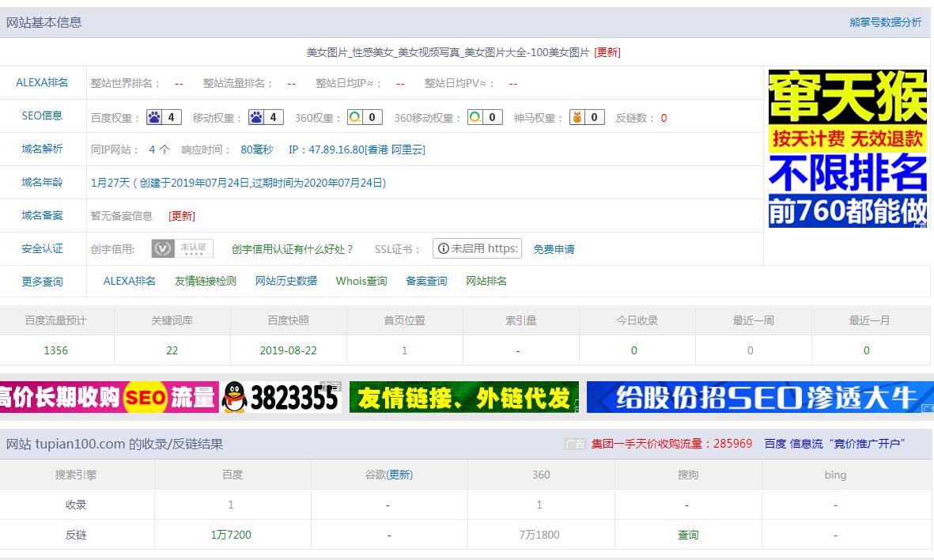The image size is (934, 560).
Task: Click the 360 weight badge icon
Action: (365, 117)
